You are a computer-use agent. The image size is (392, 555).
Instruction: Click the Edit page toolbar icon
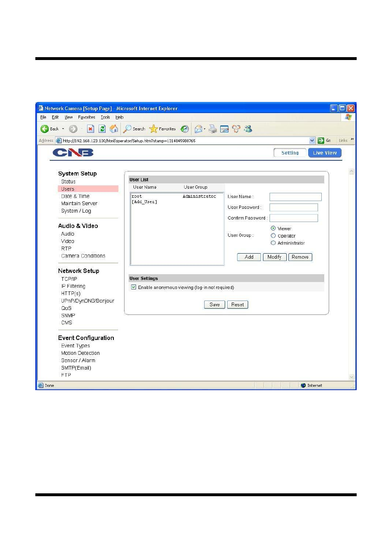[224, 129]
